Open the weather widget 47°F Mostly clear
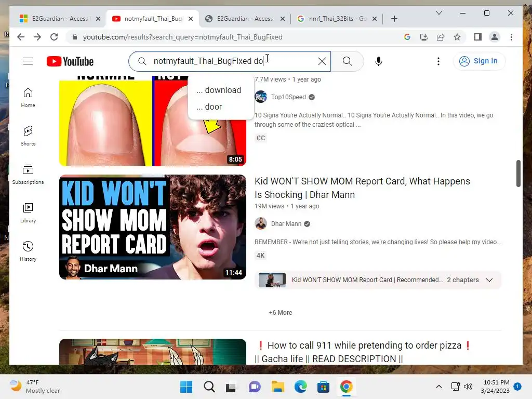This screenshot has height=399, width=532. click(35, 387)
